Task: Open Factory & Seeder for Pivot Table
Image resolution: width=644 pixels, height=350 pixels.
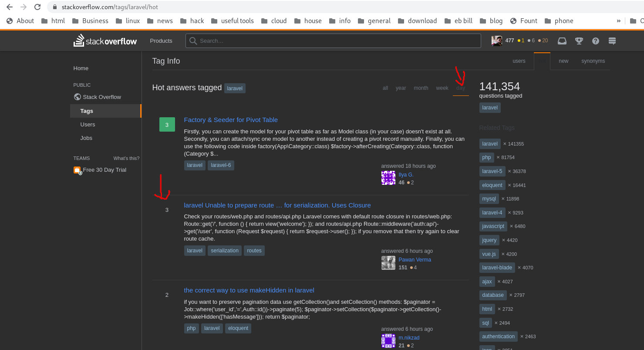Action: [x=231, y=120]
